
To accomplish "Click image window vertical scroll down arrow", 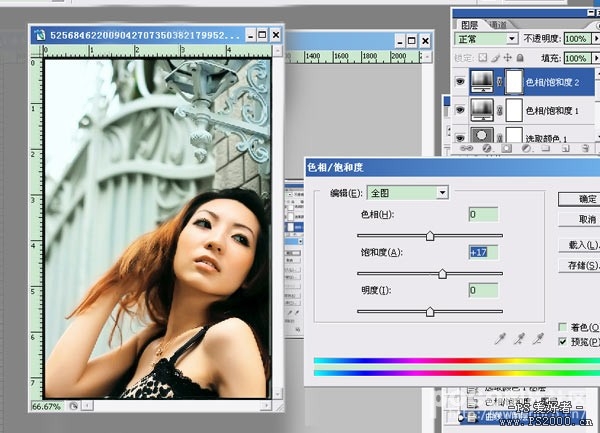I will click(278, 393).
